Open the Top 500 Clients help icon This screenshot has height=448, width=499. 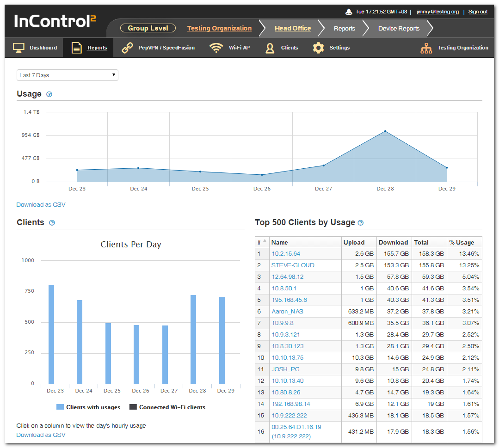[x=361, y=223]
